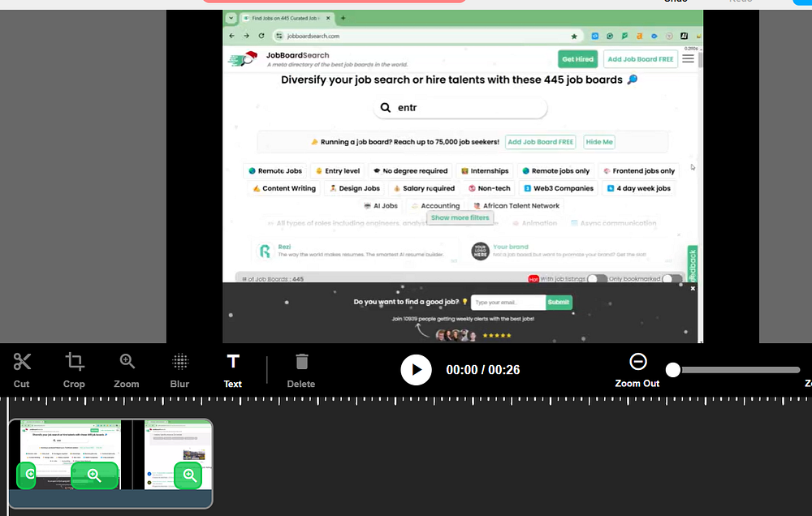The height and width of the screenshot is (516, 812).
Task: Activate the Text tool
Action: (x=233, y=370)
